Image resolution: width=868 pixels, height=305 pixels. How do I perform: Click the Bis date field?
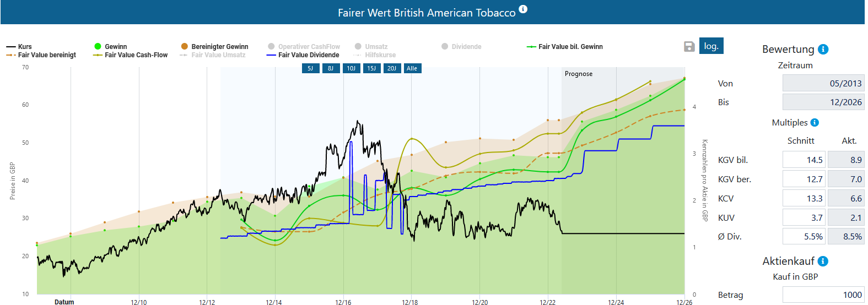coord(823,102)
